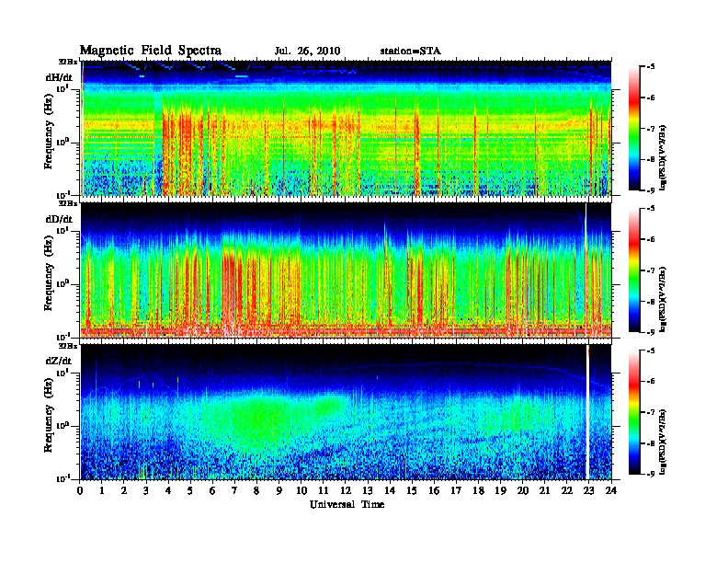Click hour tick label 23 on time axis
728x563 pixels.
589,491
